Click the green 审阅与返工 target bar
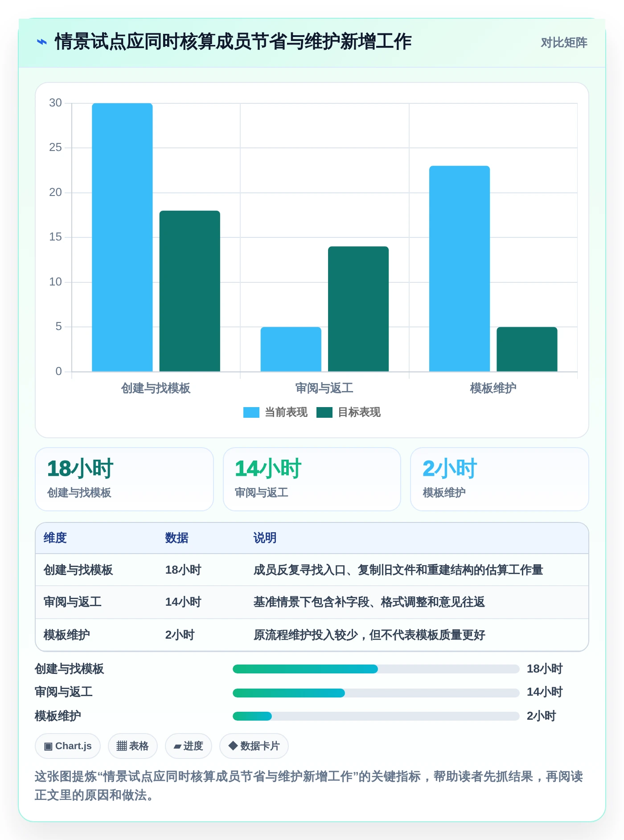This screenshot has height=840, width=624. [x=358, y=309]
